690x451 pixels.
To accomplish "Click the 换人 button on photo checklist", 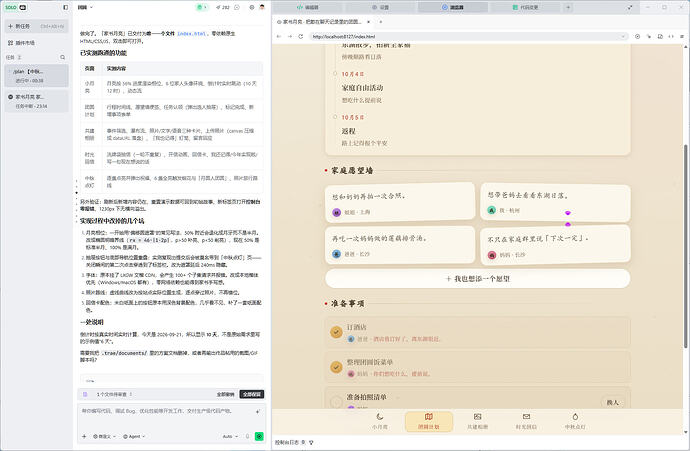I will [x=613, y=402].
